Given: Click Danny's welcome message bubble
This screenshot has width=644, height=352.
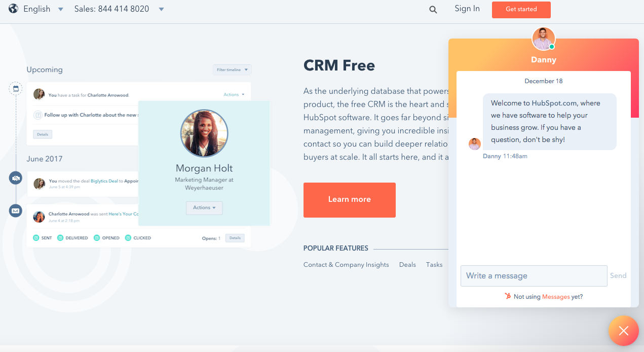Looking at the screenshot, I should coord(549,121).
